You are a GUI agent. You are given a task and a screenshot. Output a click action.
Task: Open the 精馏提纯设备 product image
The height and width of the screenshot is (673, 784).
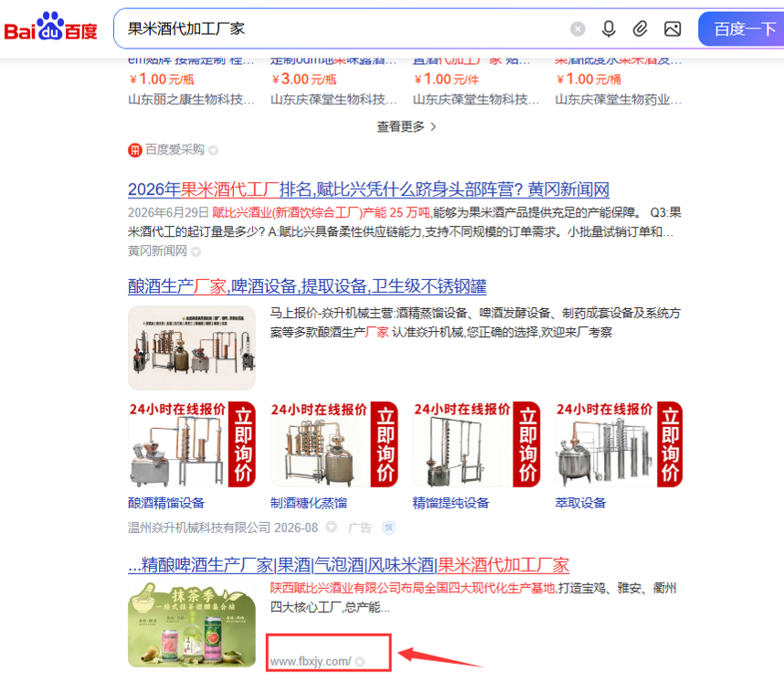tap(476, 444)
